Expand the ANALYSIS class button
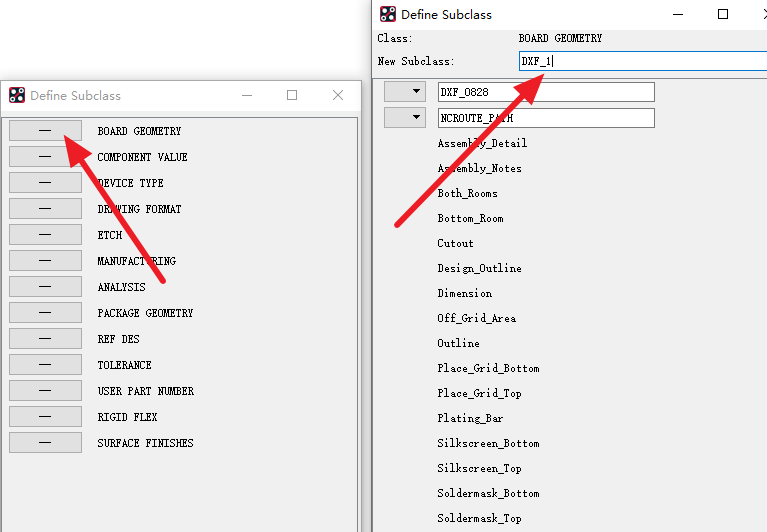This screenshot has width=767, height=532. (x=45, y=287)
